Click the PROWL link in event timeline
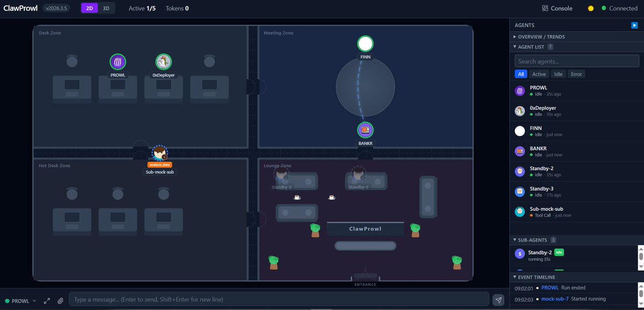 550,288
